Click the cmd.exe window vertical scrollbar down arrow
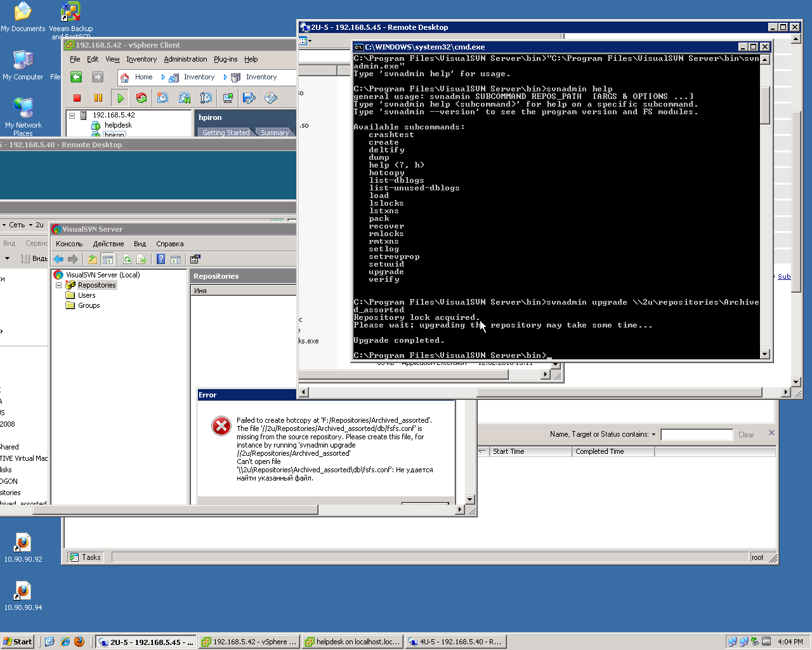Screen dimensions: 812x650 (765, 354)
